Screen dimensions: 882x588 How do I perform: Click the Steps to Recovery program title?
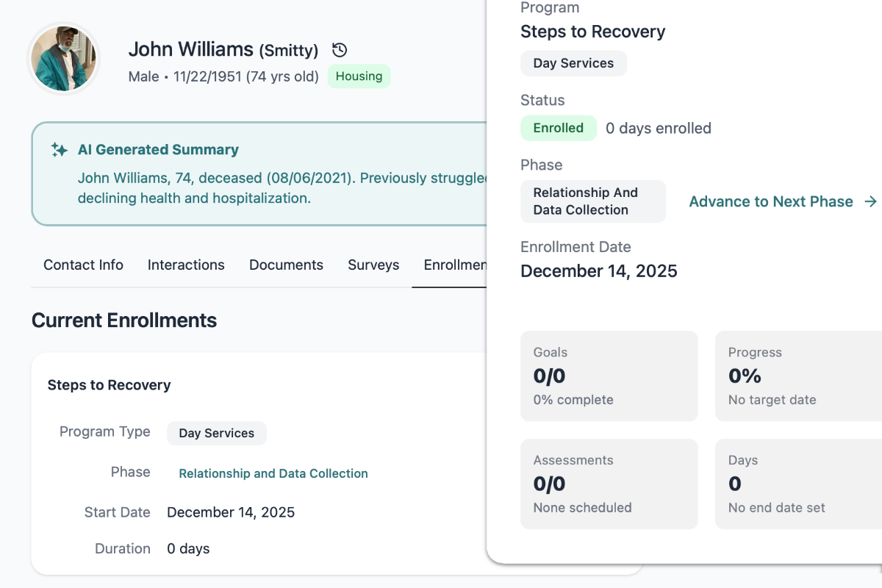coord(592,32)
